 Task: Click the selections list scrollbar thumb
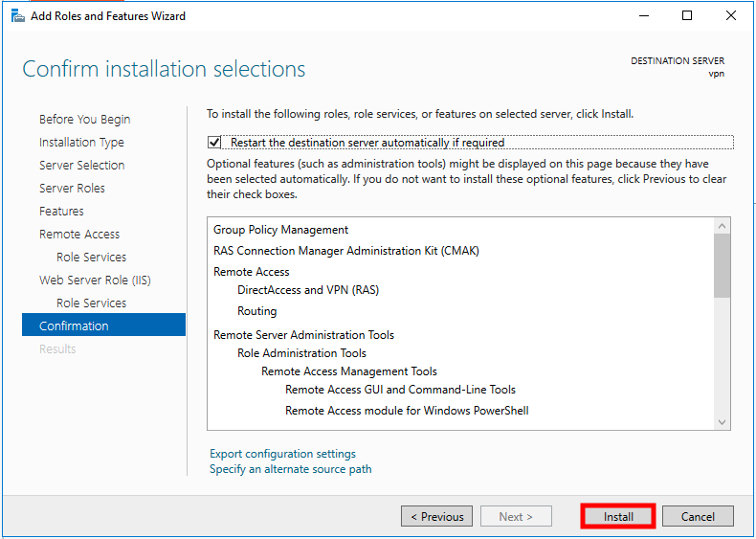pos(722,264)
